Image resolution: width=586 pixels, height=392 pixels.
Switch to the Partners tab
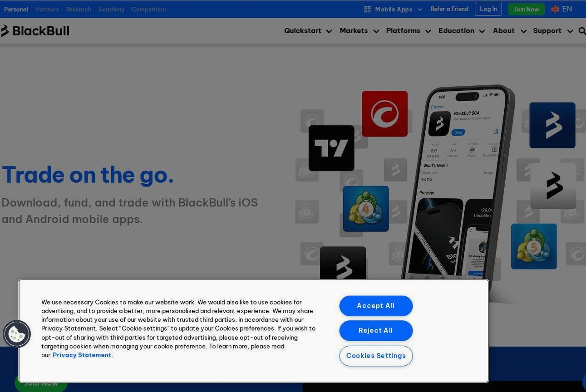[47, 9]
